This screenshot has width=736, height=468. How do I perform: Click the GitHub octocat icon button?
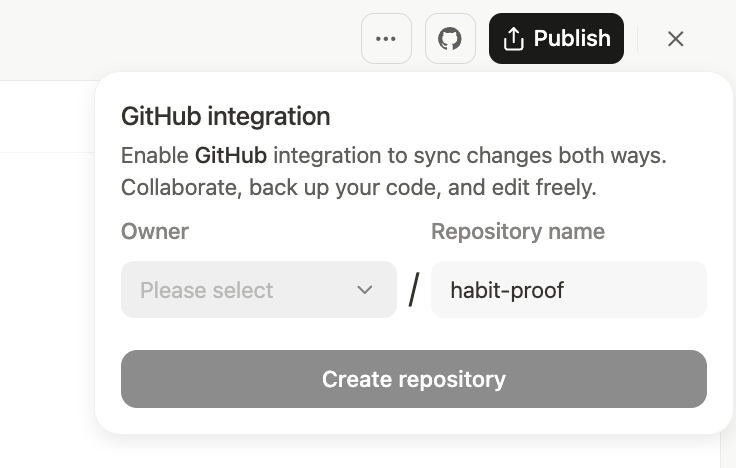(x=450, y=39)
